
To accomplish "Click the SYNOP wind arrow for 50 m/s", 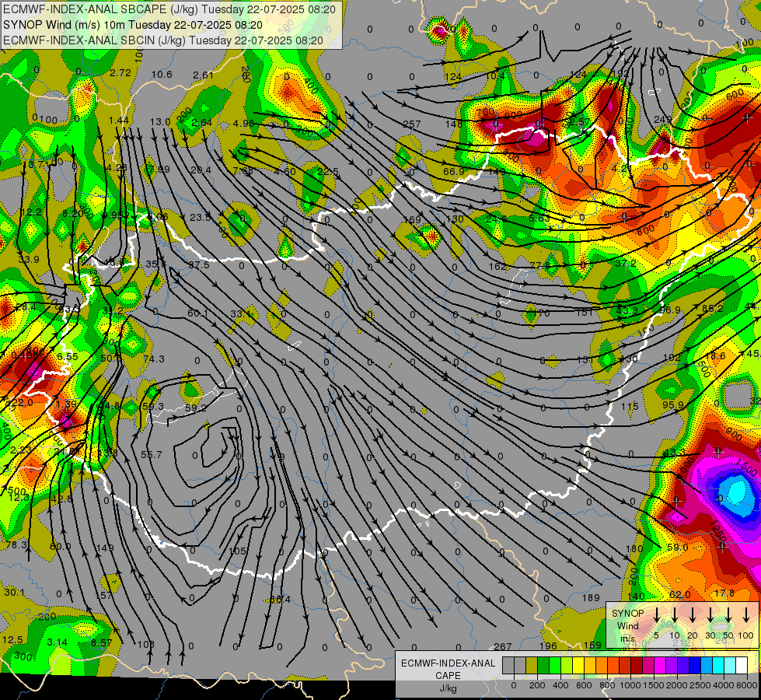I will coord(728,615).
